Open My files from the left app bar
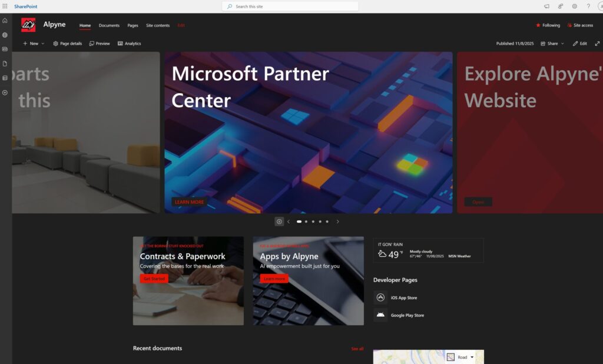603x364 pixels. coord(5,63)
